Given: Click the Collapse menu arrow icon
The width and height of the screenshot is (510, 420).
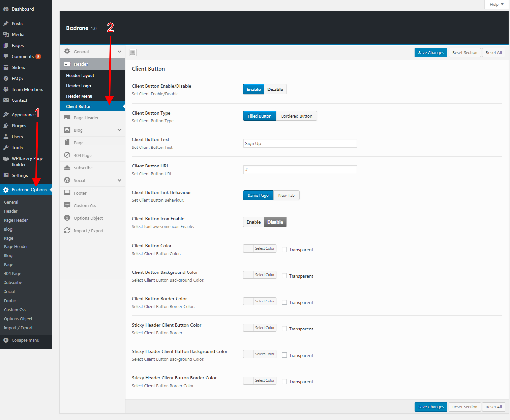Looking at the screenshot, I should click(6, 340).
